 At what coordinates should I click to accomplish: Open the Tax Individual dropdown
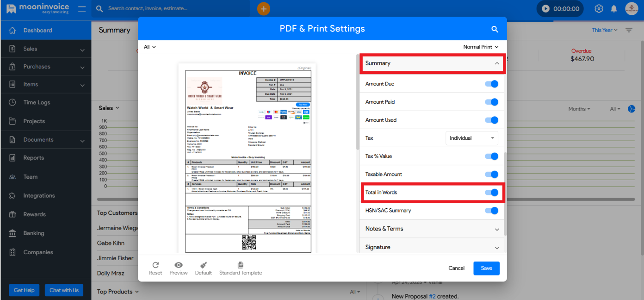point(472,138)
